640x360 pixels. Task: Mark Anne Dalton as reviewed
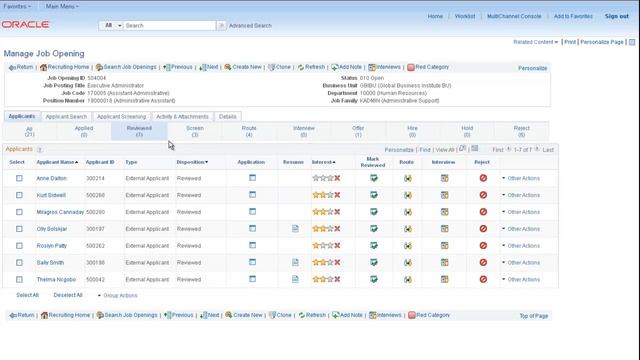(x=373, y=178)
